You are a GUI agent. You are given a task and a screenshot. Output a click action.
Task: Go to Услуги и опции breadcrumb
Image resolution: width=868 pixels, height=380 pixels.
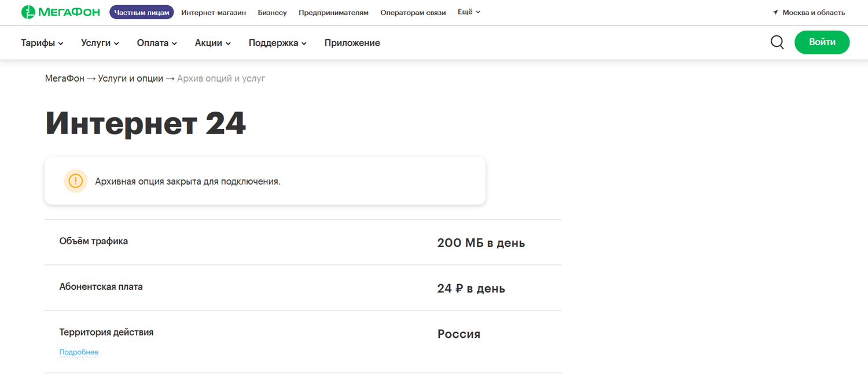click(130, 78)
